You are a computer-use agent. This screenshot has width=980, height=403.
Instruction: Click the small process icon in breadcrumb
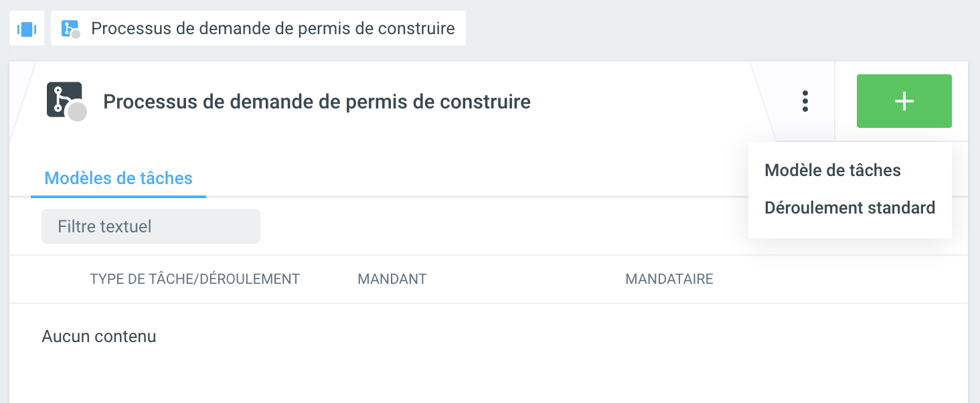click(68, 28)
